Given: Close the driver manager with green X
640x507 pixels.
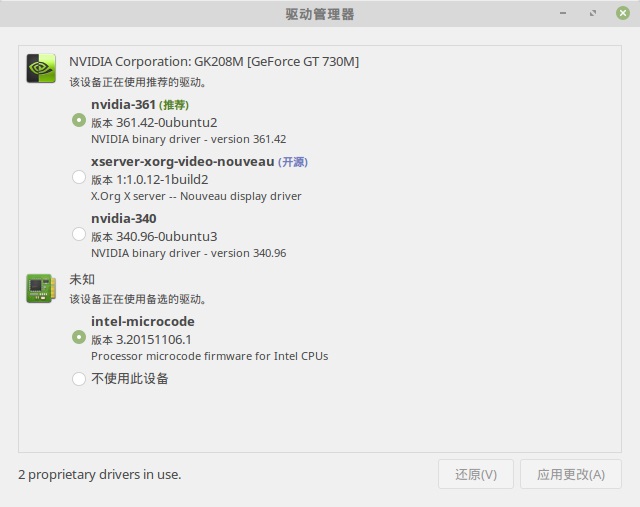Looking at the screenshot, I should pos(623,13).
